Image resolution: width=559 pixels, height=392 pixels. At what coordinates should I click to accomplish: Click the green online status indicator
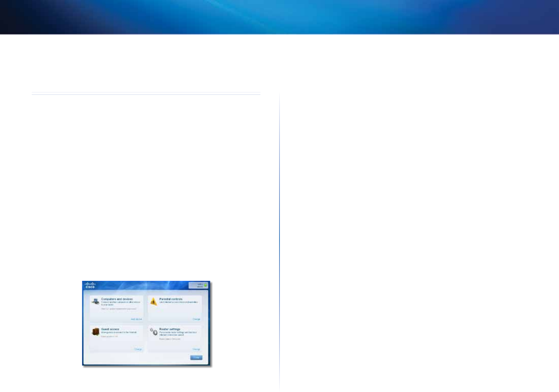point(206,285)
